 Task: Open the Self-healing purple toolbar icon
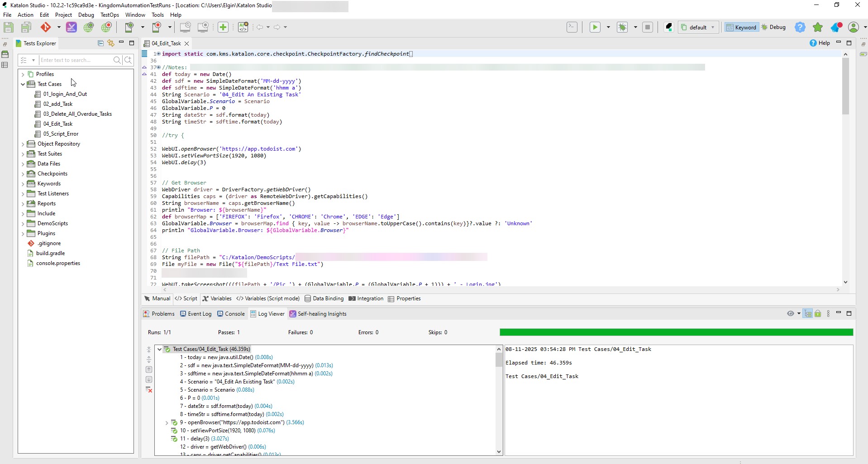(72, 27)
